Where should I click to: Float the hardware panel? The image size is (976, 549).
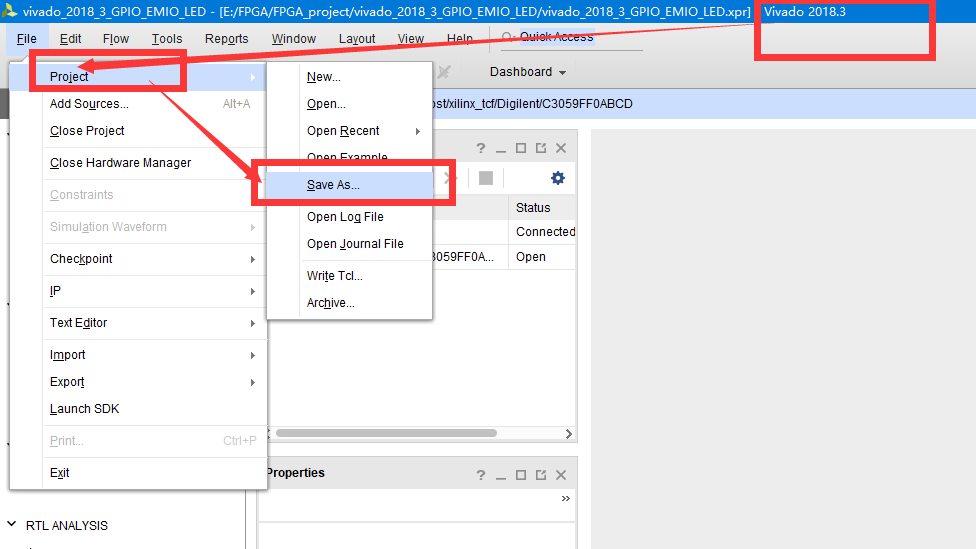click(541, 148)
